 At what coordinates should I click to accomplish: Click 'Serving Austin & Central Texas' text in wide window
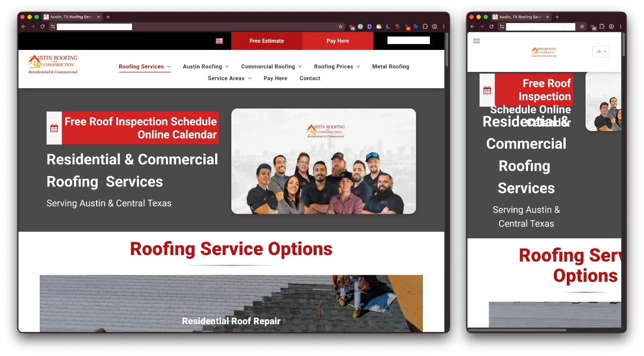pos(109,204)
